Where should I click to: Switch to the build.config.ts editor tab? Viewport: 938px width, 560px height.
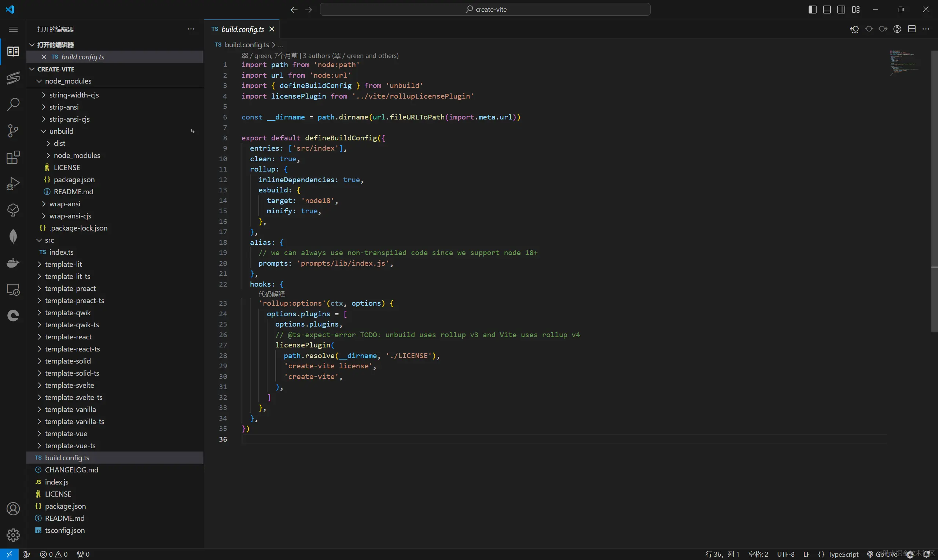point(242,29)
